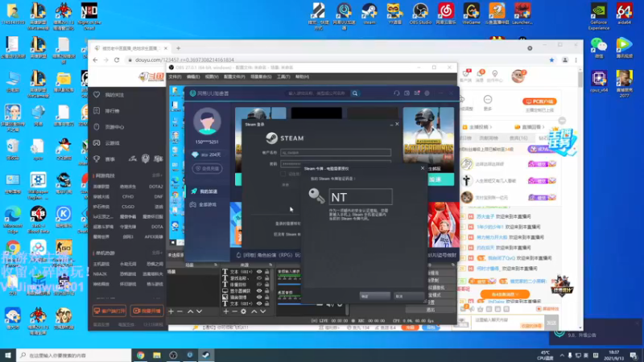Click the Windows taskbar search box
This screenshot has width=644, height=362.
point(73,355)
